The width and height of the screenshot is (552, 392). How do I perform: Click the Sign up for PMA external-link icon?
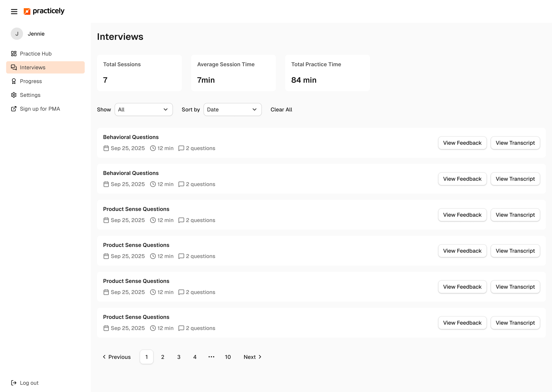coord(14,109)
